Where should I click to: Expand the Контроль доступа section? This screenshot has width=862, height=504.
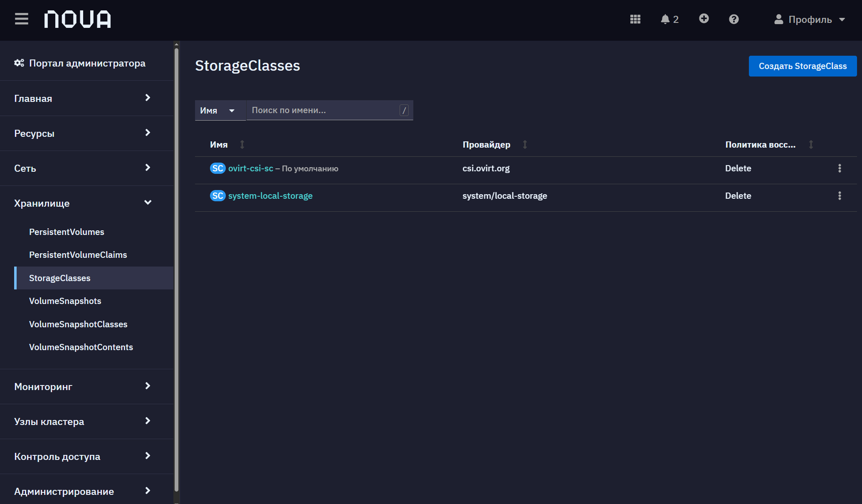(x=82, y=456)
